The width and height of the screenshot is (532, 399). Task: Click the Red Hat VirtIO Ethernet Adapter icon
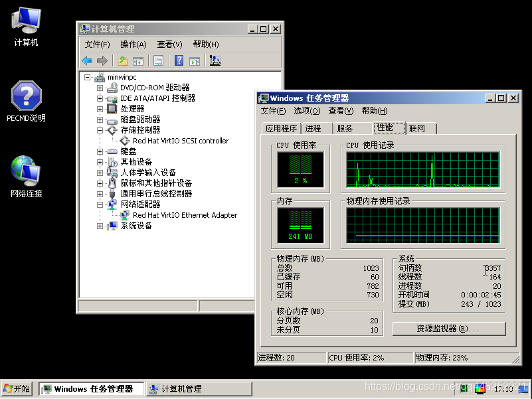[x=125, y=215]
